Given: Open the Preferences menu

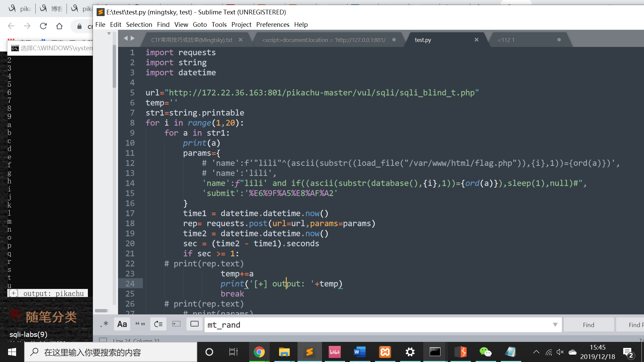Looking at the screenshot, I should pos(272,24).
